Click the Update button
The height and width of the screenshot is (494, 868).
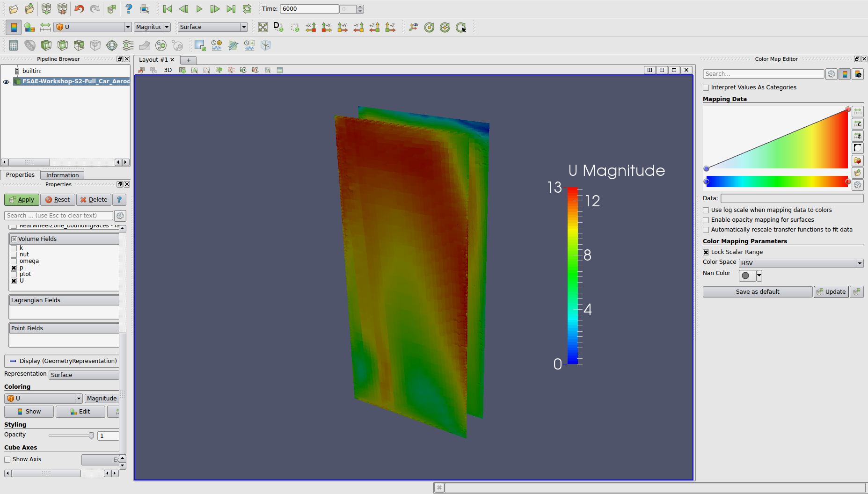(x=831, y=292)
